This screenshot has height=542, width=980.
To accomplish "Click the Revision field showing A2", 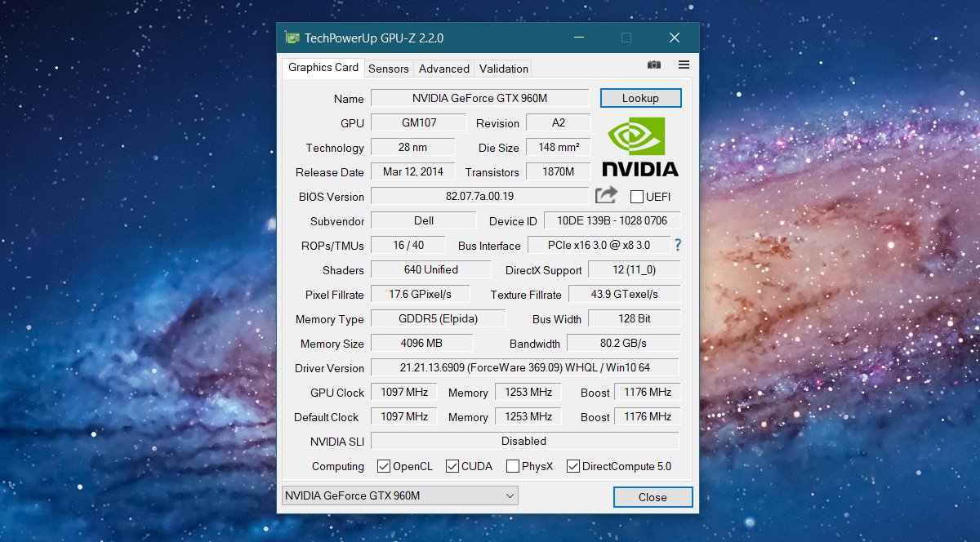I will click(x=558, y=122).
